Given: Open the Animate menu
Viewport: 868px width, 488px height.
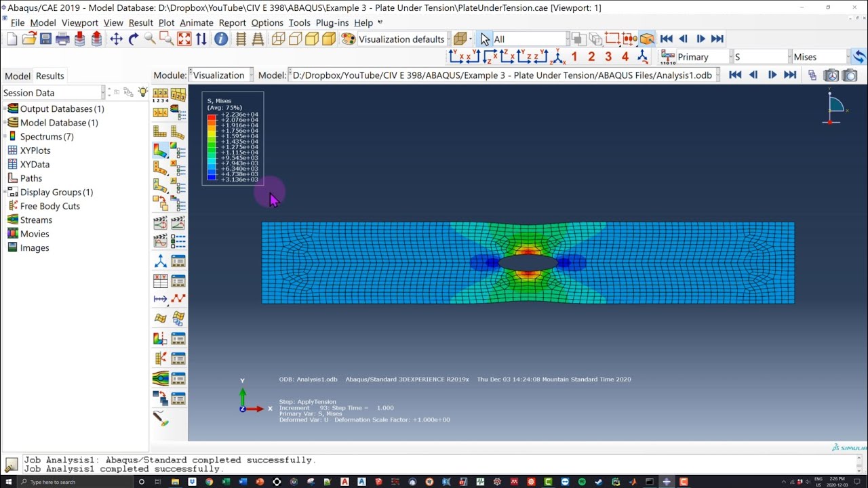Looking at the screenshot, I should coord(197,22).
